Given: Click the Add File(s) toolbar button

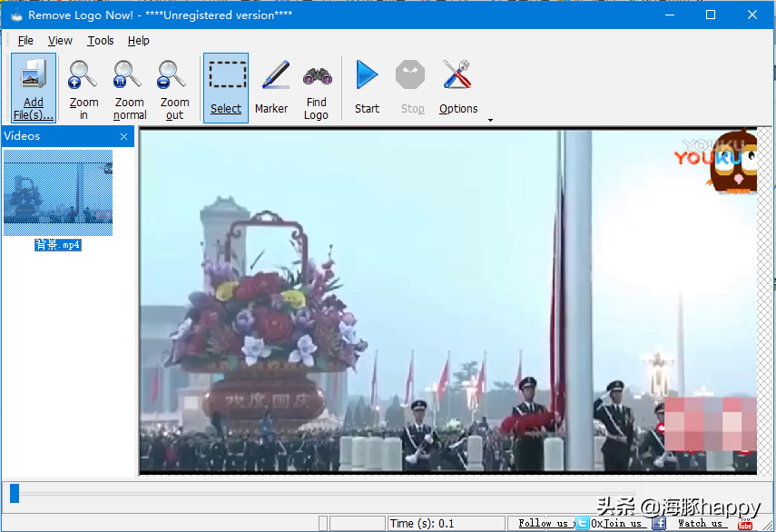Looking at the screenshot, I should click(34, 88).
